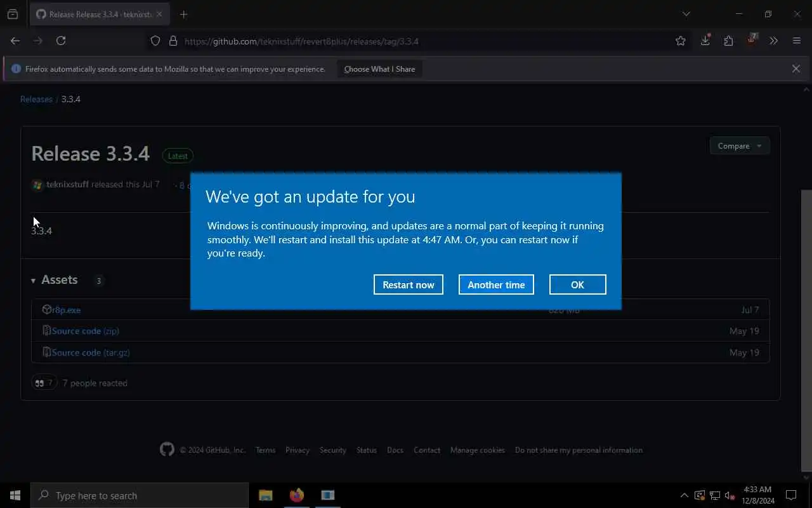Download Source code (tar.gz)
812x508 pixels.
coord(91,352)
